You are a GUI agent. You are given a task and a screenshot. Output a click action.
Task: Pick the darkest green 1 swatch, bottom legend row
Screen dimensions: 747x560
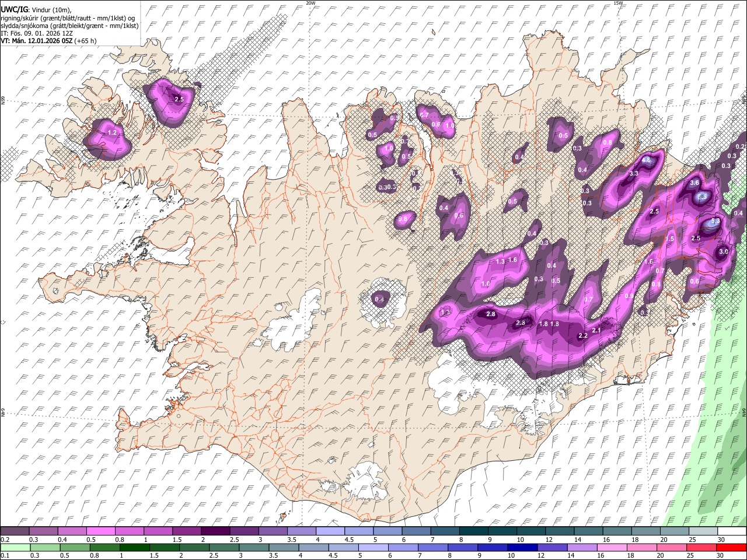(135, 547)
